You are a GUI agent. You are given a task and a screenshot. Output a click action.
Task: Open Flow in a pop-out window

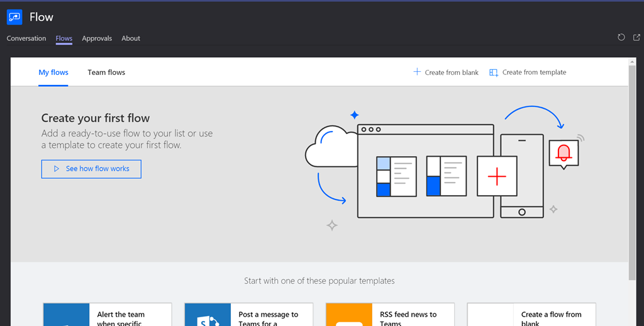(x=636, y=38)
